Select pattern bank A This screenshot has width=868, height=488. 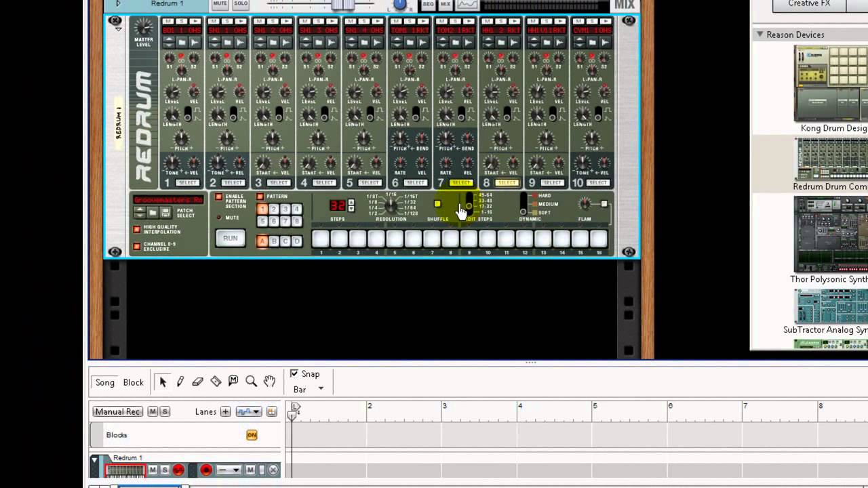click(262, 241)
